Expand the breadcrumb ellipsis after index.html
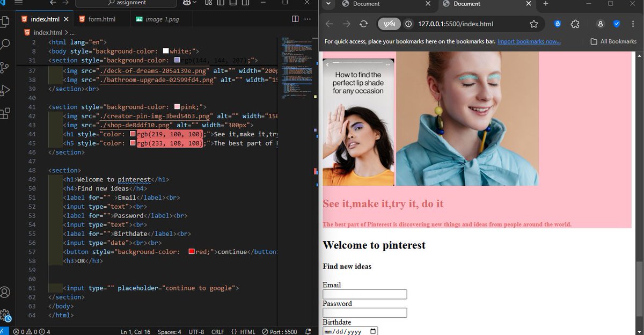Screen dimensions: 644x335 pos(72,32)
